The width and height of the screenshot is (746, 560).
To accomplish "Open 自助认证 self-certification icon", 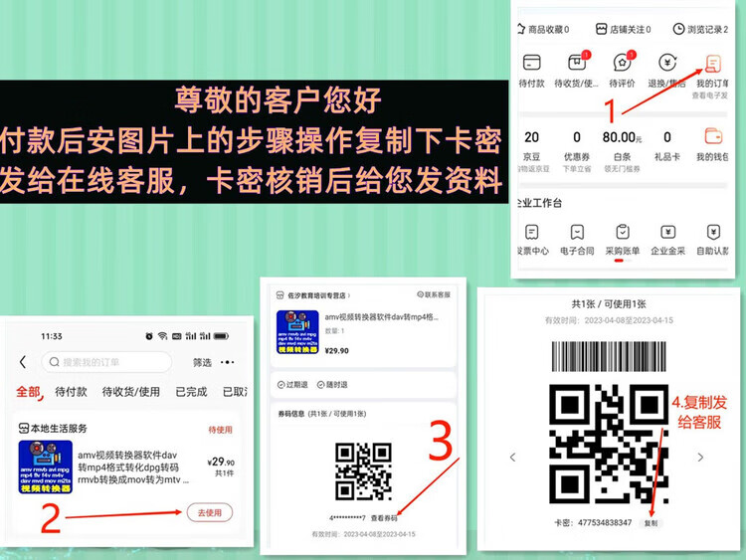I will click(713, 232).
